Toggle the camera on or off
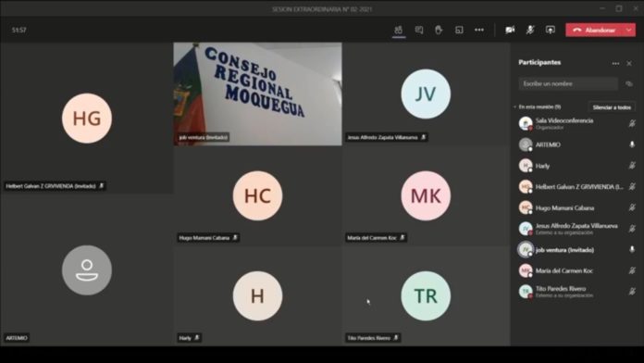The width and height of the screenshot is (644, 363). coord(510,30)
